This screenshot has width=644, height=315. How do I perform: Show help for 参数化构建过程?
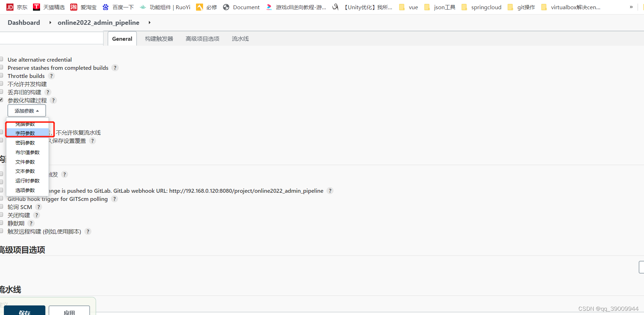54,100
